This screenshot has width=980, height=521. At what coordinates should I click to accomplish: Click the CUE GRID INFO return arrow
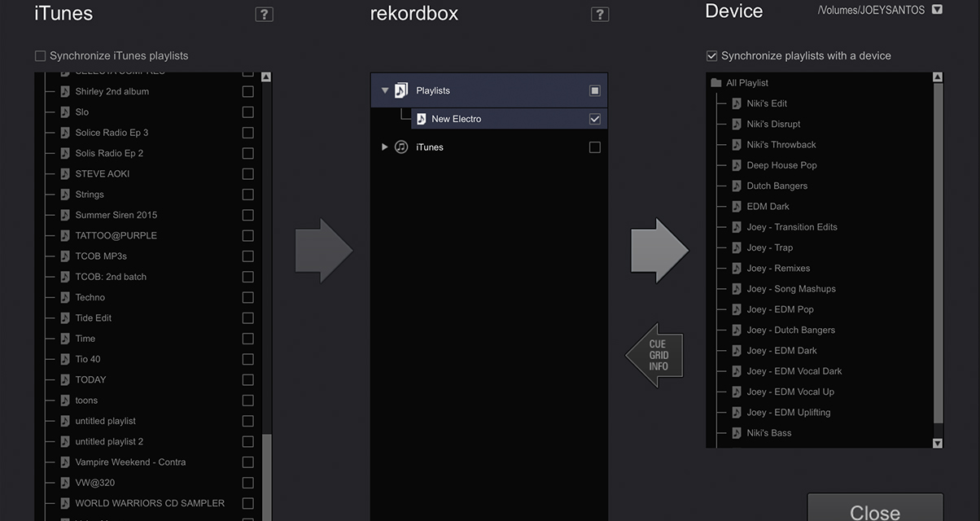[x=655, y=356]
